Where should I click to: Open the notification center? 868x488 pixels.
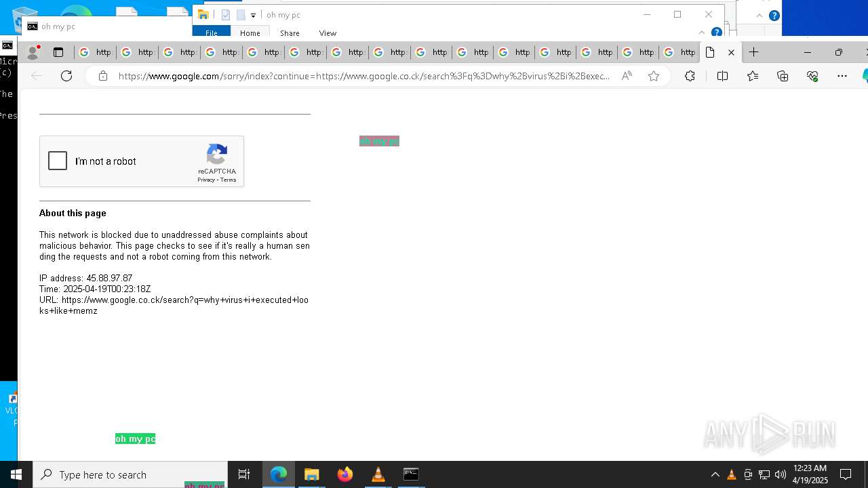846,474
